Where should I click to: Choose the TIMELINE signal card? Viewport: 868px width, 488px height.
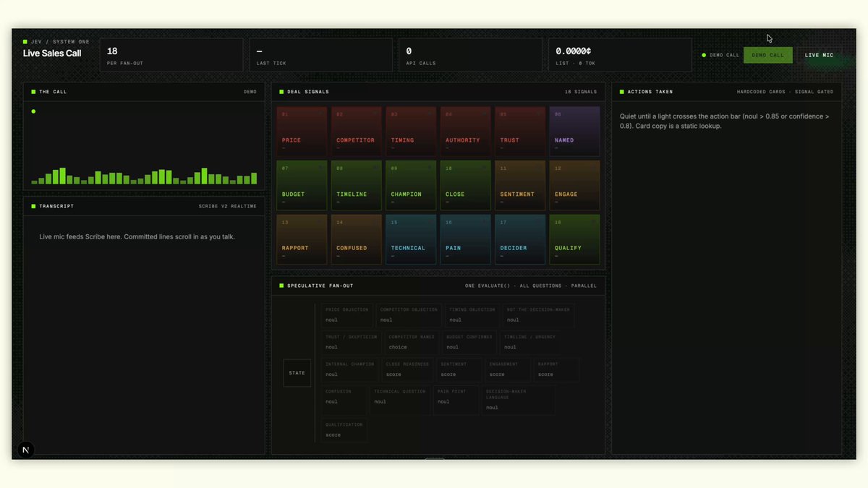click(x=356, y=185)
